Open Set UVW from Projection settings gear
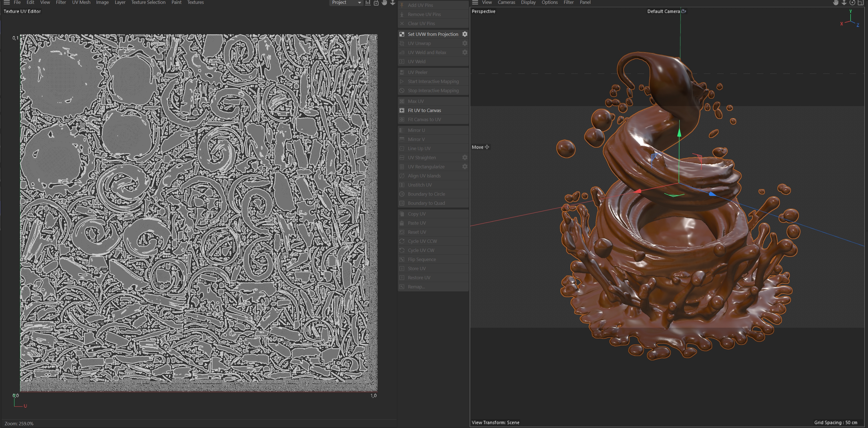868x428 pixels. point(465,34)
